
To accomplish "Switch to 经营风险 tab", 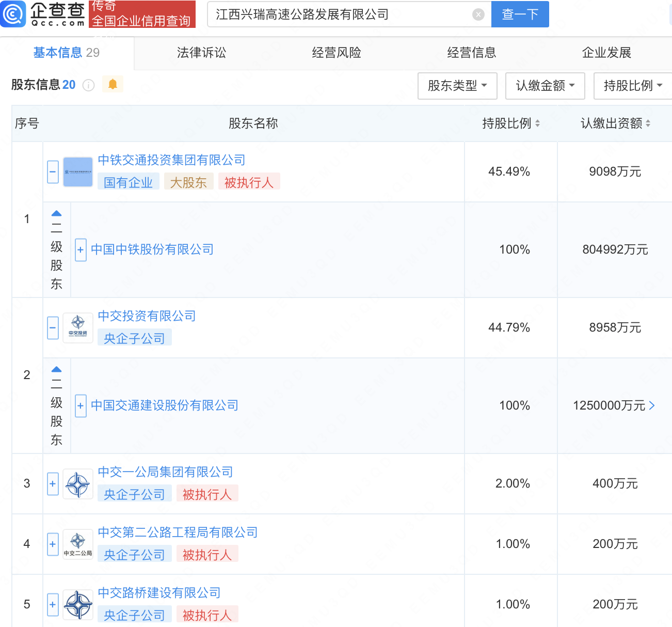I will 337,53.
